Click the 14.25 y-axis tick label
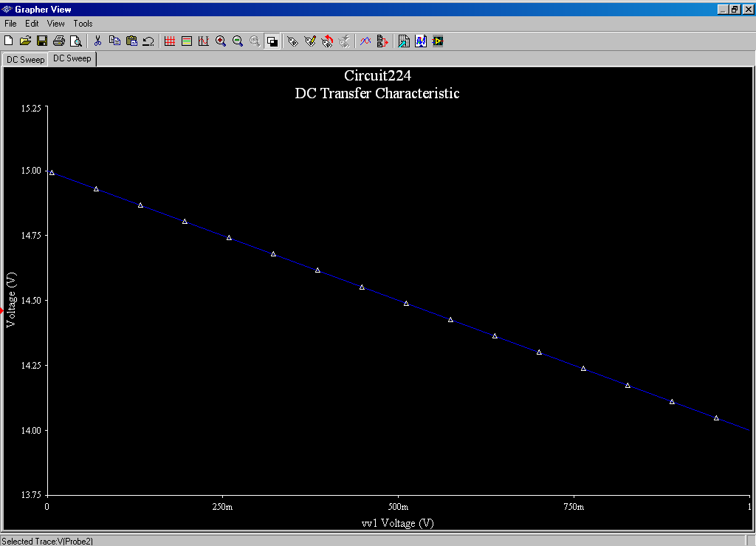 [x=31, y=366]
